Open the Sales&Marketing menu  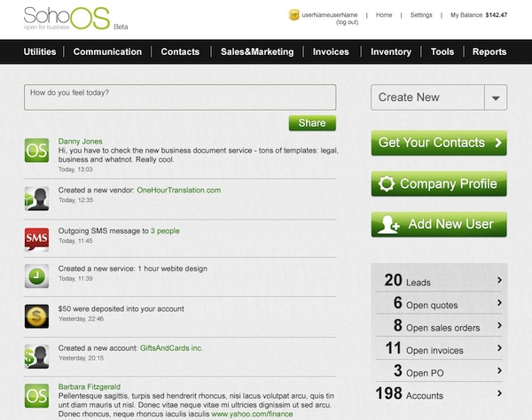pyautogui.click(x=256, y=51)
